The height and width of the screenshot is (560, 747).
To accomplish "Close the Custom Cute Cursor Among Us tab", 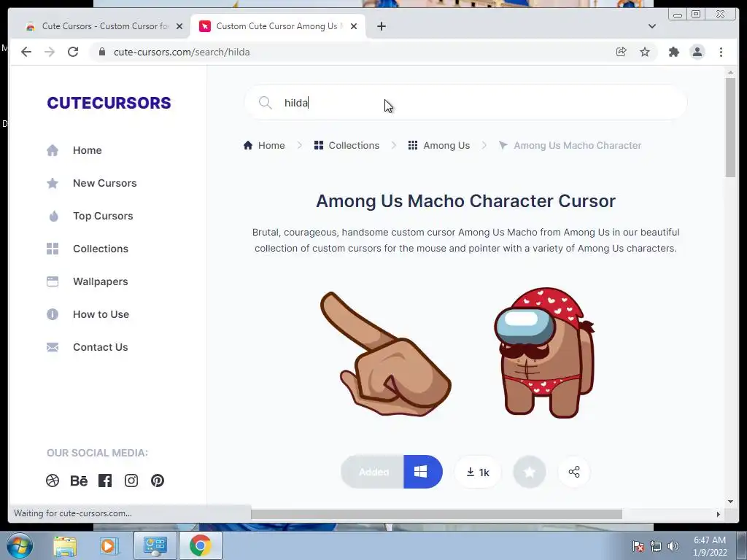I will pyautogui.click(x=354, y=26).
